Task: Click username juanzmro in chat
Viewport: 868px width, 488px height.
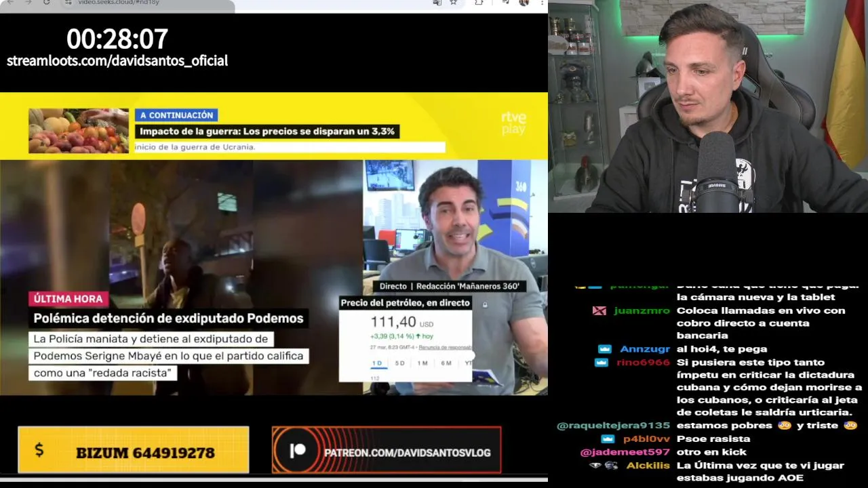Action: tap(642, 310)
